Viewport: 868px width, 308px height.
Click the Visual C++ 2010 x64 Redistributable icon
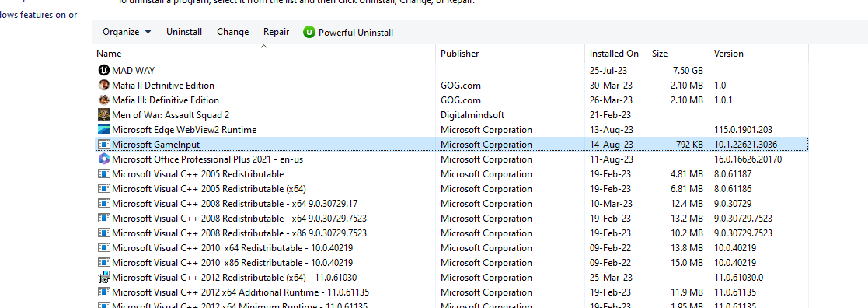click(104, 247)
